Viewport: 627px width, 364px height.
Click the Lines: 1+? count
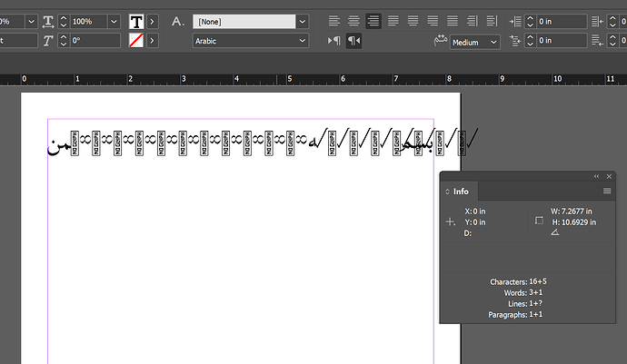[x=525, y=304]
